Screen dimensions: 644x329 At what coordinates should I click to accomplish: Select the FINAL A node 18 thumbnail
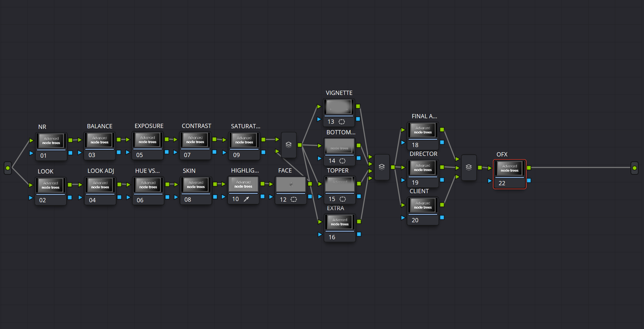click(422, 130)
